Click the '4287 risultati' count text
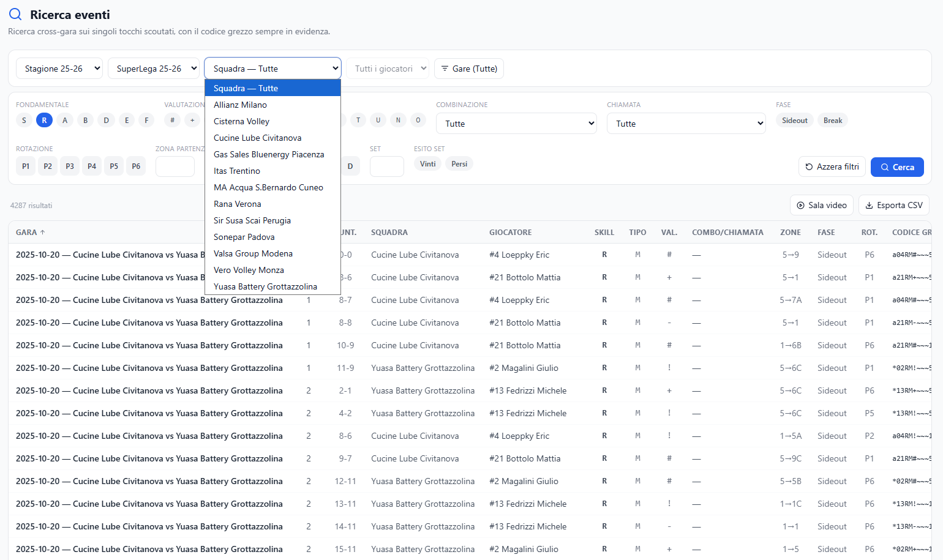Viewport: 943px width, 560px height. [x=31, y=206]
